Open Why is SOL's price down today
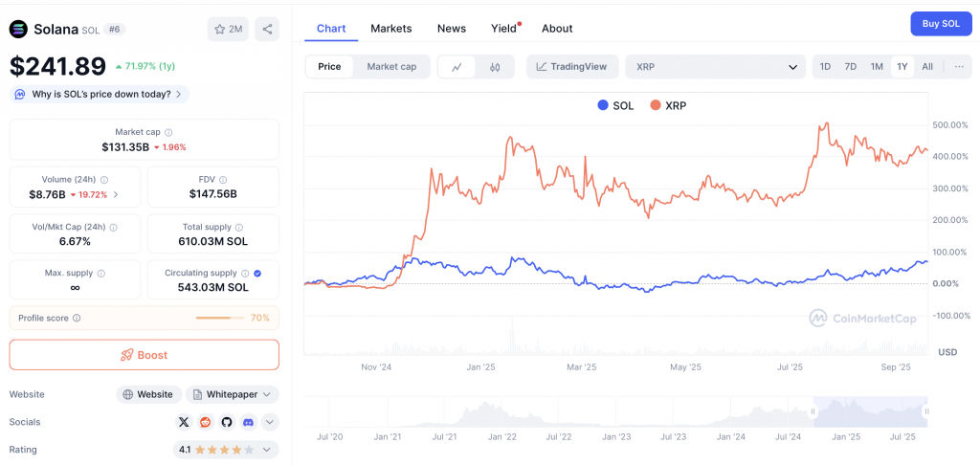 pyautogui.click(x=100, y=95)
